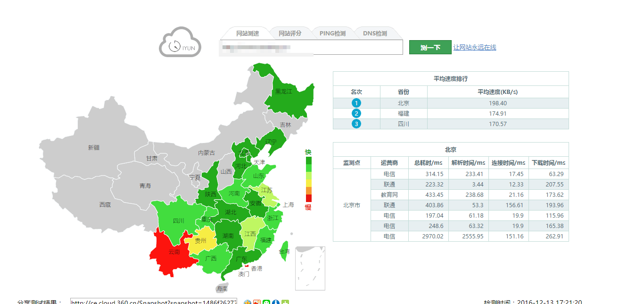Image resolution: width=644 pixels, height=304 pixels.
Task: Click the IYUN cloud logo
Action: 180,42
